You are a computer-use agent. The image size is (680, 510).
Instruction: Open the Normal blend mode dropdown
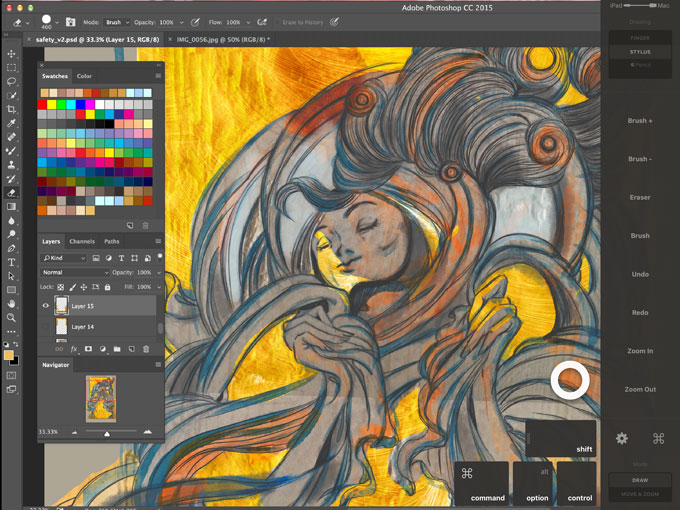coord(75,272)
